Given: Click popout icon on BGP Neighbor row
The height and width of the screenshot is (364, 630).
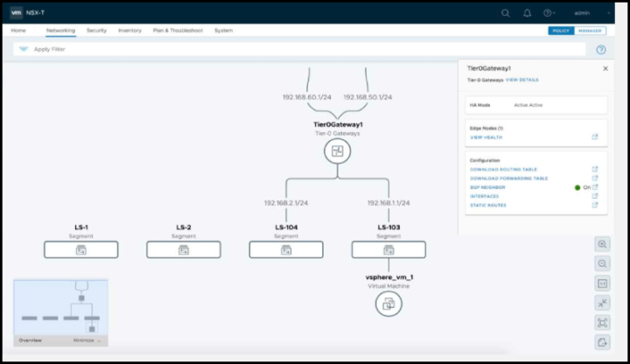Looking at the screenshot, I should (x=595, y=187).
